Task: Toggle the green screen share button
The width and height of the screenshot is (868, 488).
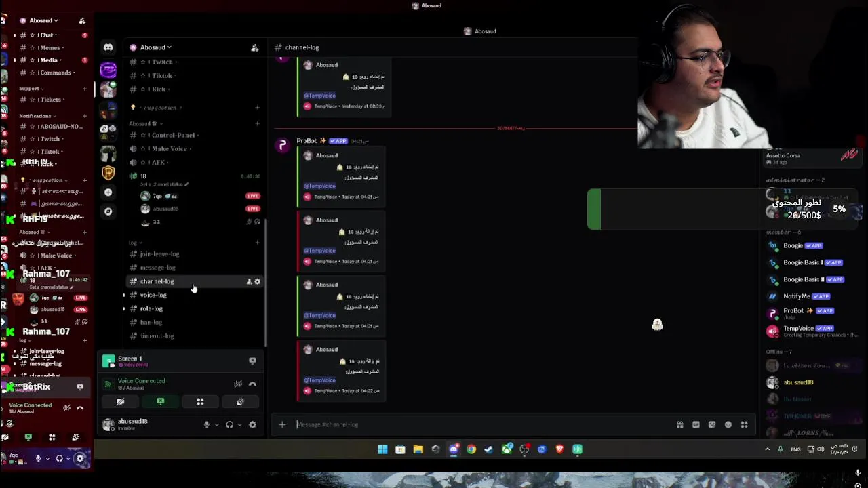Action: 160,402
